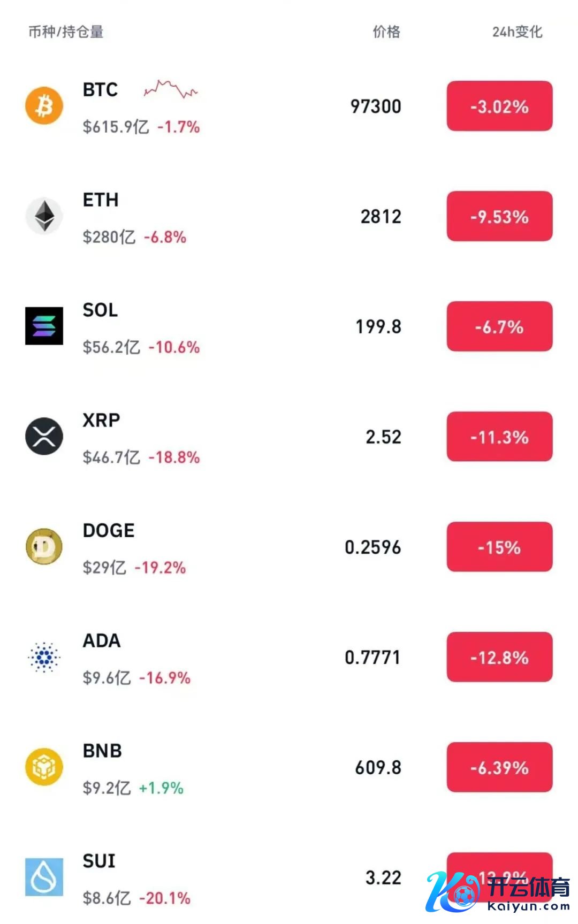Click the BTC -3.02% change badge
This screenshot has height=924, width=578.
[x=499, y=106]
